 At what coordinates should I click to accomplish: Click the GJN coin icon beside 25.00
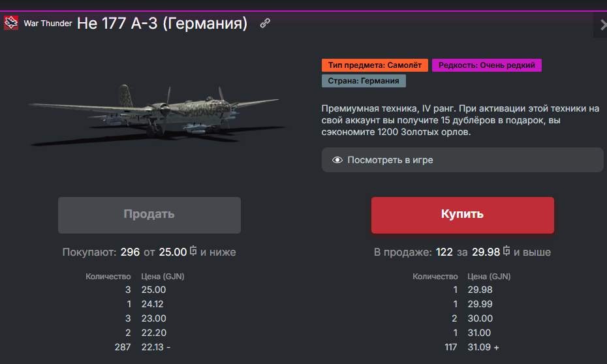(193, 250)
